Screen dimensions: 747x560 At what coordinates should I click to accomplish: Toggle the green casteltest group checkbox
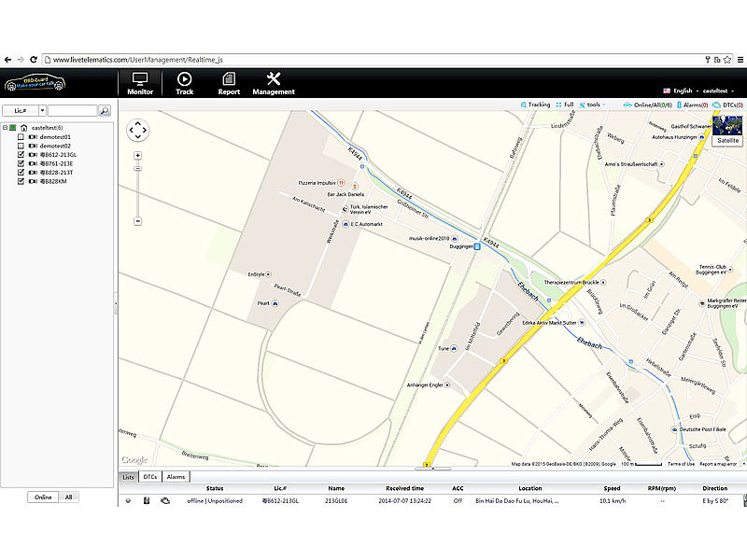click(13, 128)
